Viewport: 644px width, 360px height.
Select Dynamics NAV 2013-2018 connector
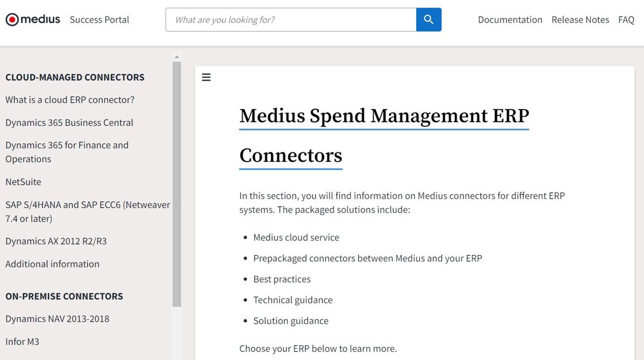coord(57,319)
